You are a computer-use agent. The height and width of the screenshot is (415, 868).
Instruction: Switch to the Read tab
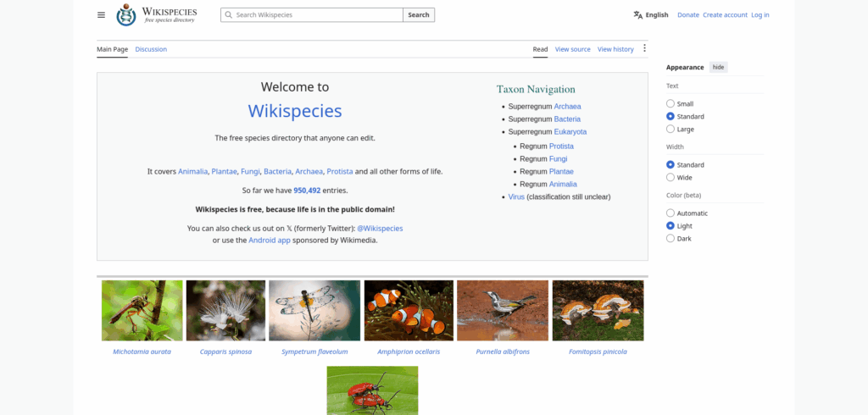(x=540, y=49)
